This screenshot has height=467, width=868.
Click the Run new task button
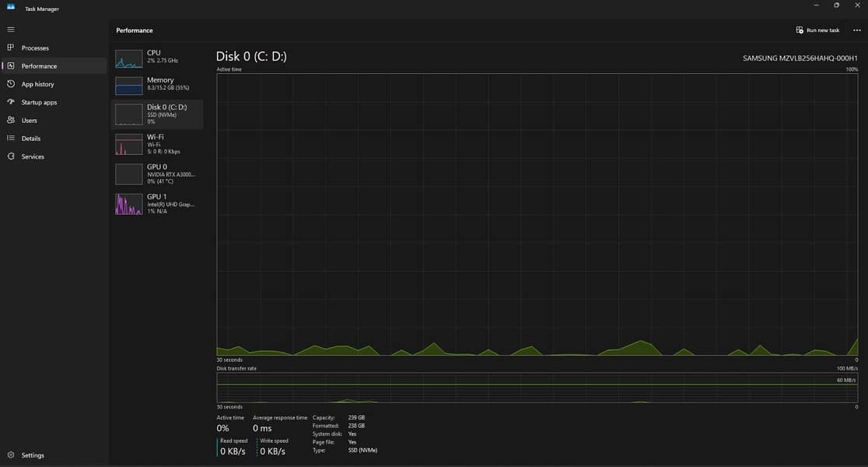817,30
